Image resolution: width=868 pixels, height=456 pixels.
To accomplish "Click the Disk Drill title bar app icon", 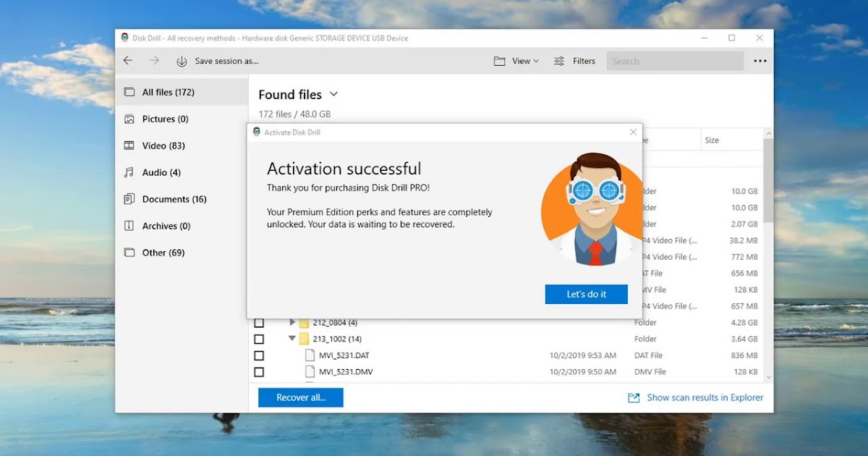I will 124,38.
